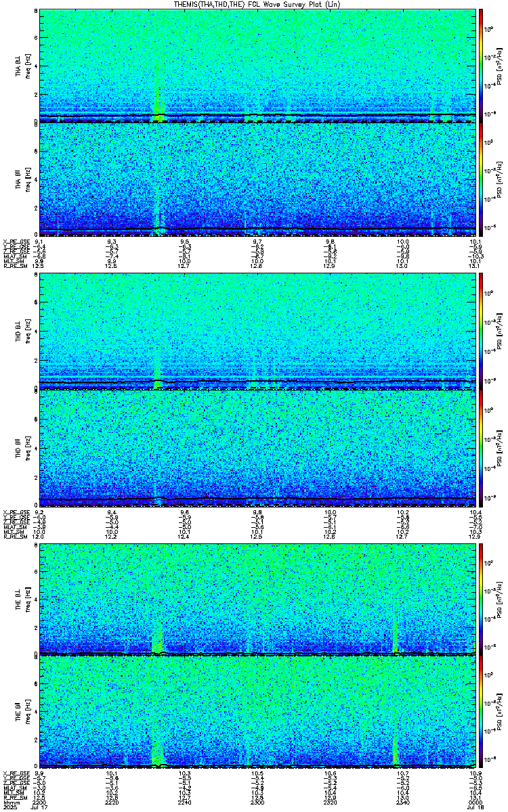Image resolution: width=508 pixels, height=812 pixels.
Task: Click the 2025 year label
Action: (9, 809)
